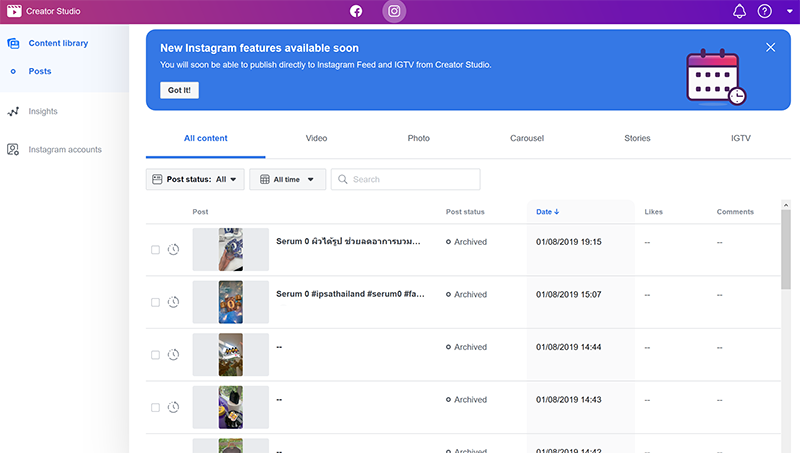The height and width of the screenshot is (453, 800).
Task: Expand the account dropdown arrow in header
Action: 789,11
